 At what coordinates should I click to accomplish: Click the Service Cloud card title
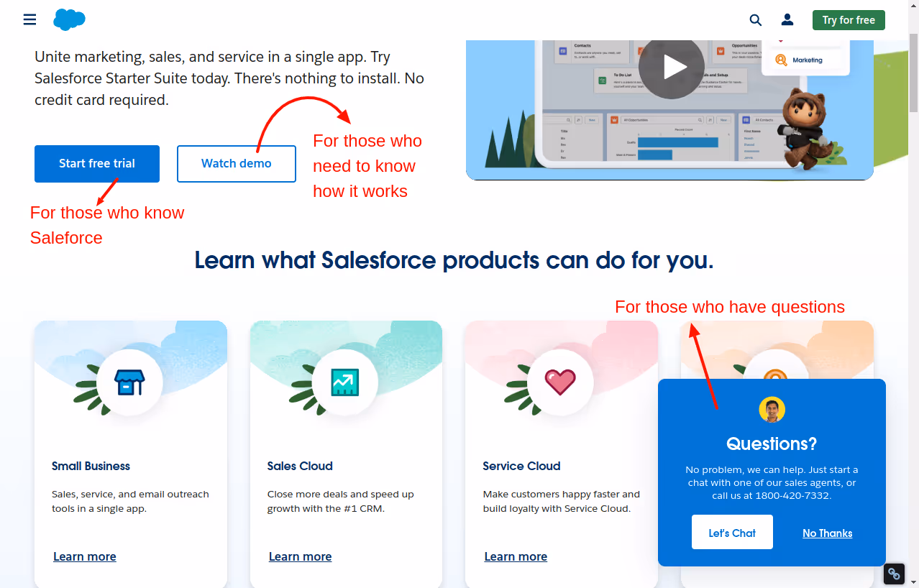[521, 466]
